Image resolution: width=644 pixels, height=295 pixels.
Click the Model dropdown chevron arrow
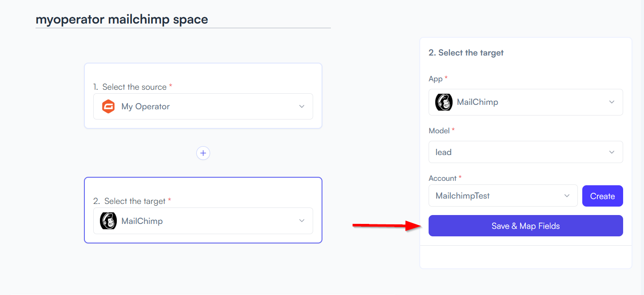(x=612, y=152)
